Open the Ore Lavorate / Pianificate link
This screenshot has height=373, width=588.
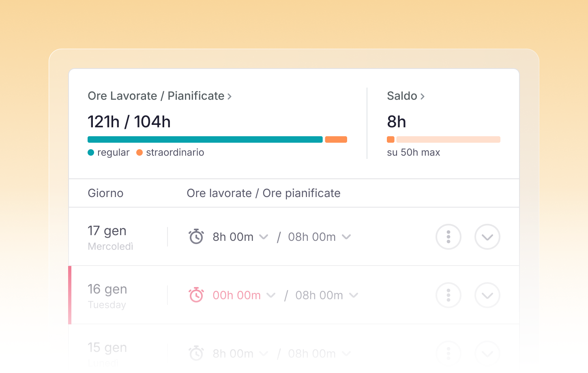coord(156,96)
